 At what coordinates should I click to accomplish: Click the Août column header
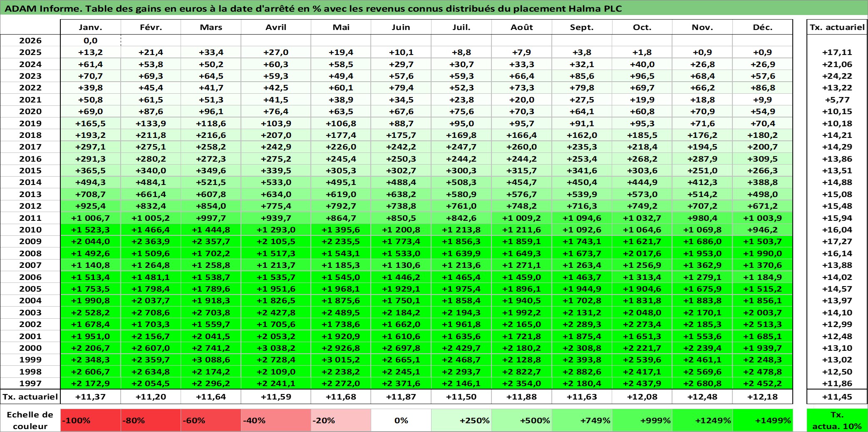[522, 27]
